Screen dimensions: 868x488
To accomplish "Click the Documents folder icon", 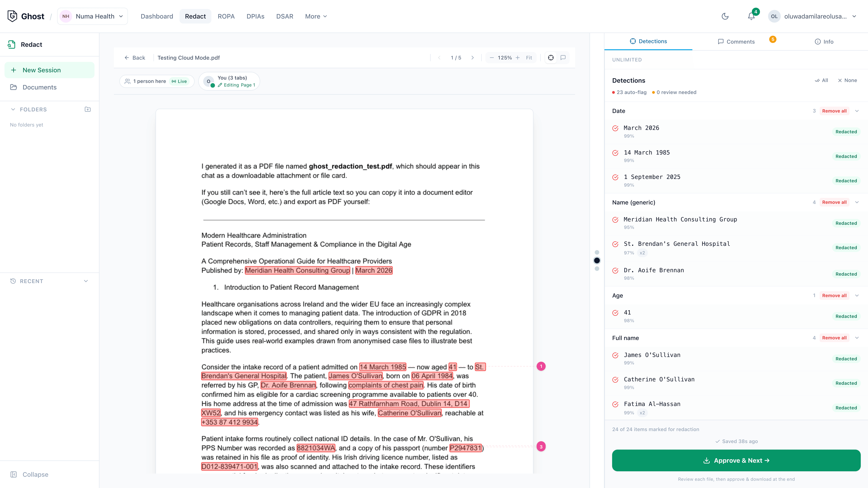I will [14, 87].
